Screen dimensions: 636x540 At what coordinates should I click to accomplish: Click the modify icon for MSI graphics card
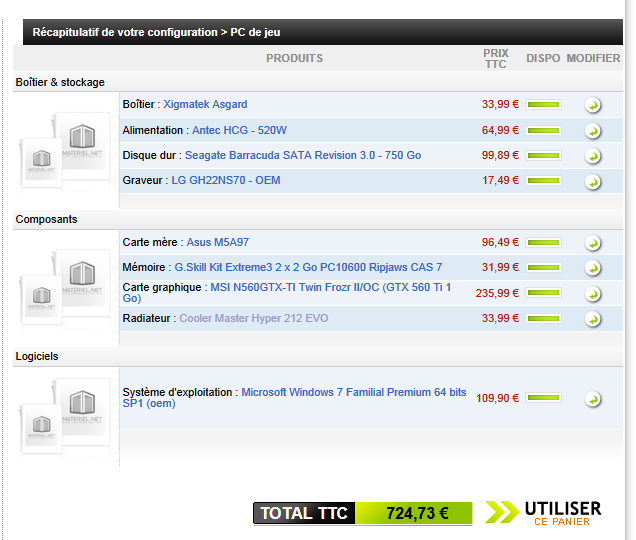[593, 294]
